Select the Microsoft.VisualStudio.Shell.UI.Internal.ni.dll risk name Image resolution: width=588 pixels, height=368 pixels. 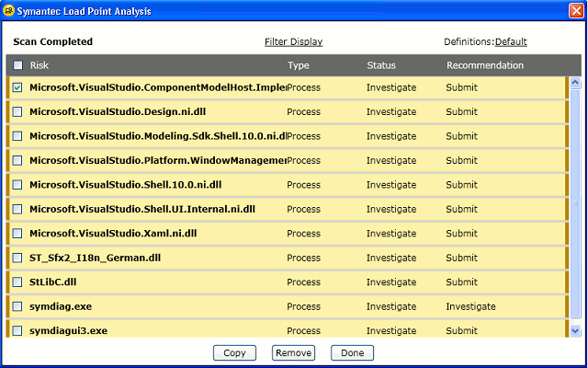[142, 209]
